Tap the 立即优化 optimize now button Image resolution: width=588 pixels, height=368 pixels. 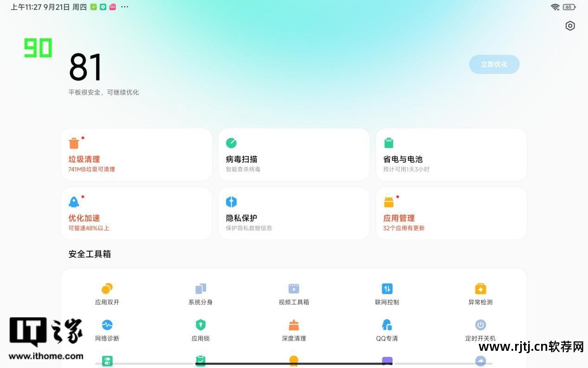coord(494,64)
